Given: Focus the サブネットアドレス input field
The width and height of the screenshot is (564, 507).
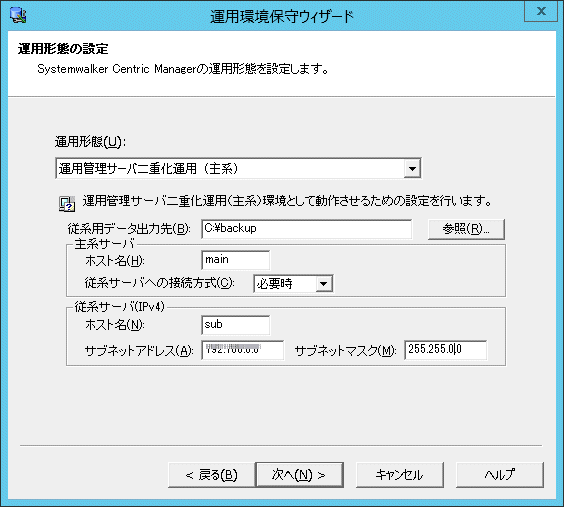Looking at the screenshot, I should 242,350.
